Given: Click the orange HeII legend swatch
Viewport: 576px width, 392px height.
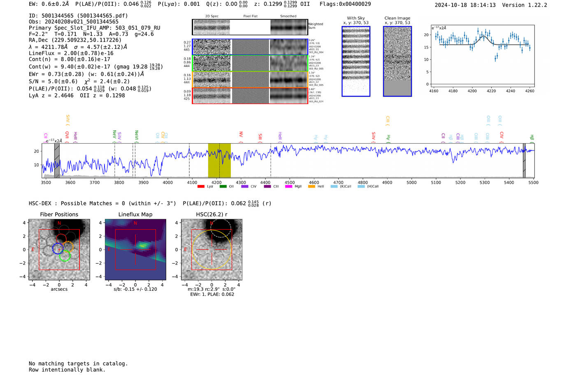Looking at the screenshot, I should [x=311, y=187].
